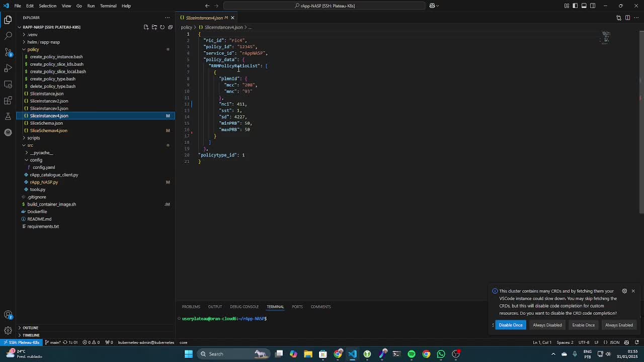This screenshot has height=362, width=644.
Task: Expand the TIMELINE section
Action: coord(31,335)
